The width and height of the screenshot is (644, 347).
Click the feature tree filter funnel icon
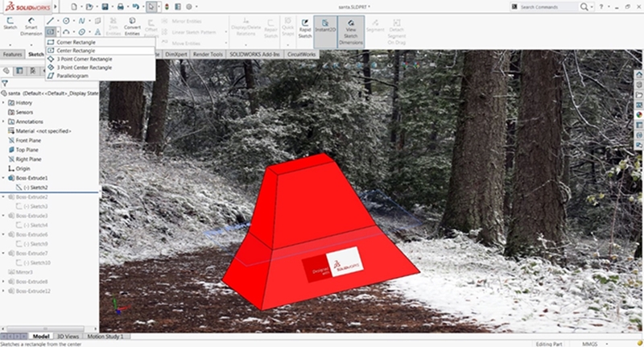[x=5, y=84]
